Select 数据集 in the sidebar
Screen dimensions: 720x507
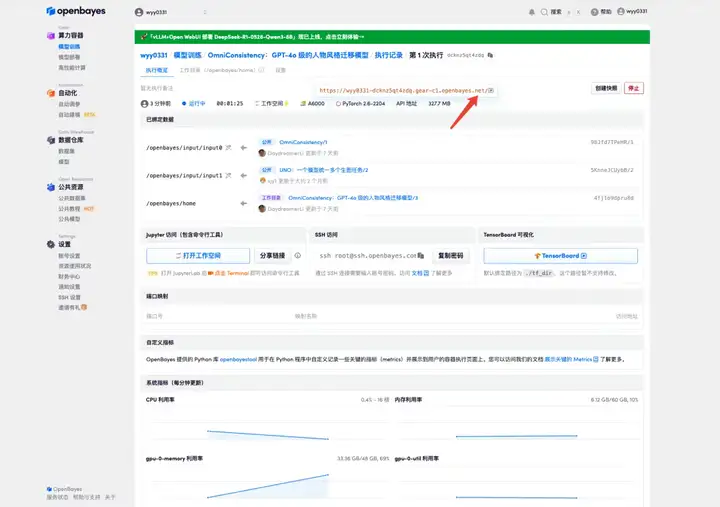[66, 151]
